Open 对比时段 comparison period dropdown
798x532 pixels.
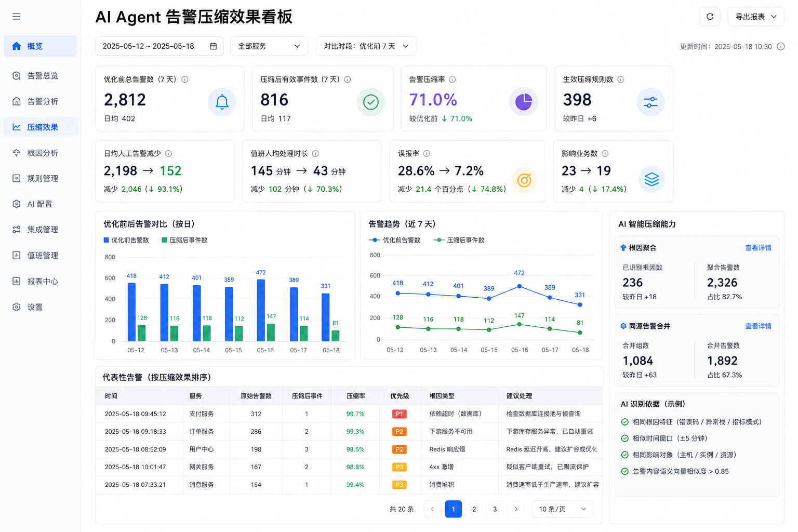click(366, 46)
